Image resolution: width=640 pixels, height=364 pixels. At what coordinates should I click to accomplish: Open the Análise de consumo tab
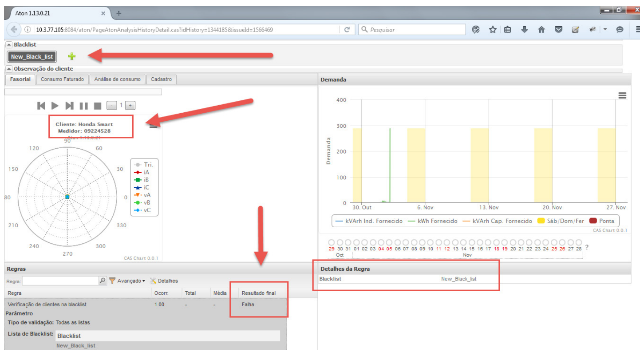click(x=117, y=79)
